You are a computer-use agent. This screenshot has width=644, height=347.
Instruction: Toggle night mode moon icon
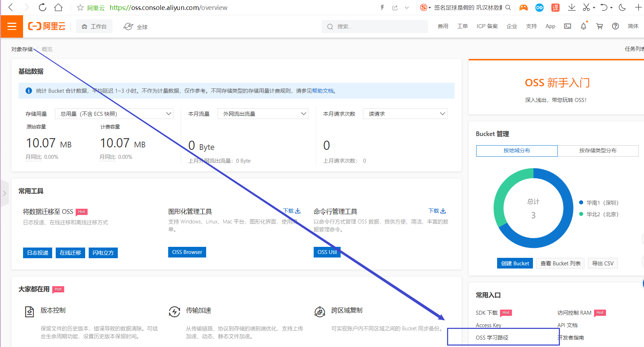622,7
